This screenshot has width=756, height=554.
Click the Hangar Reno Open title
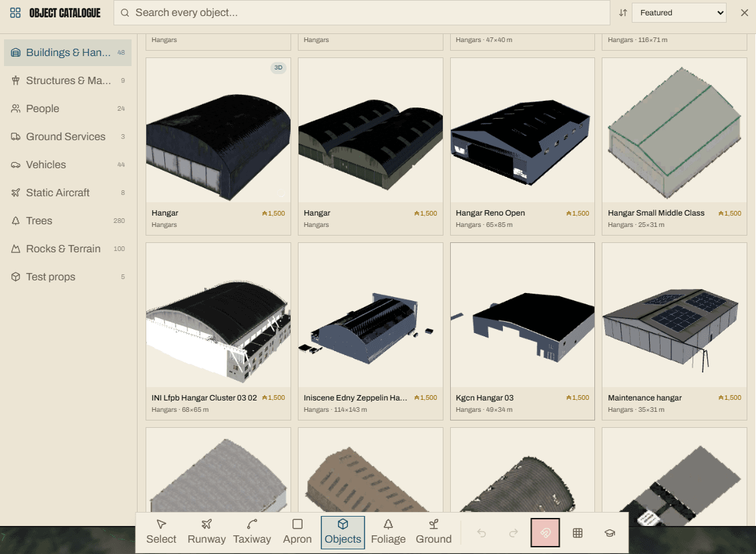tap(490, 213)
